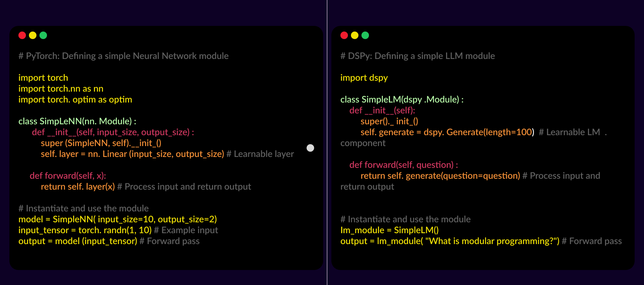The height and width of the screenshot is (285, 644).
Task: Click the red dot in the DSPy window
Action: (344, 35)
